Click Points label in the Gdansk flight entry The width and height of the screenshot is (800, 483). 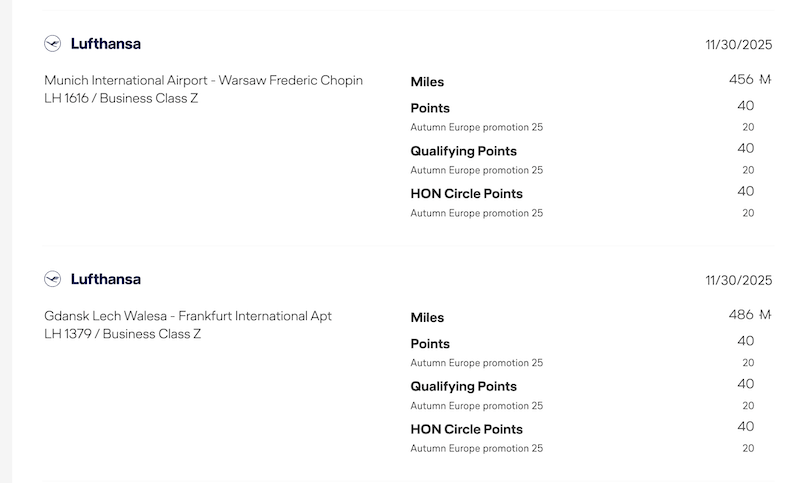coord(430,344)
